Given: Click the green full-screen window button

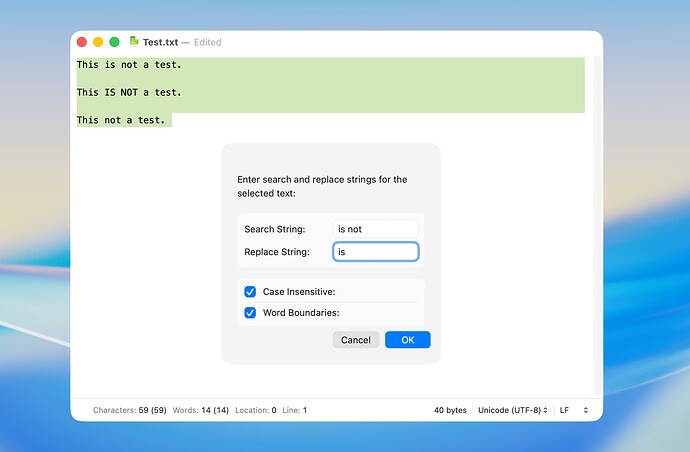Looking at the screenshot, I should pyautogui.click(x=114, y=42).
